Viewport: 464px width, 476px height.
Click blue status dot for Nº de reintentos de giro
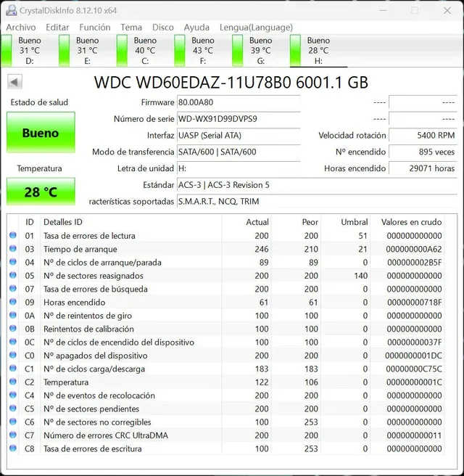pos(13,315)
